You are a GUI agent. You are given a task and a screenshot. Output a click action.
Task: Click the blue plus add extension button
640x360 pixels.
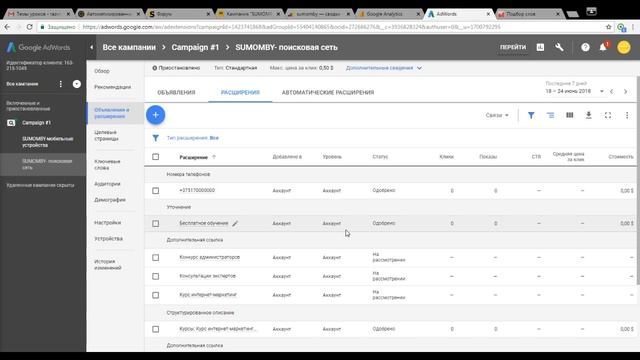[x=156, y=115]
